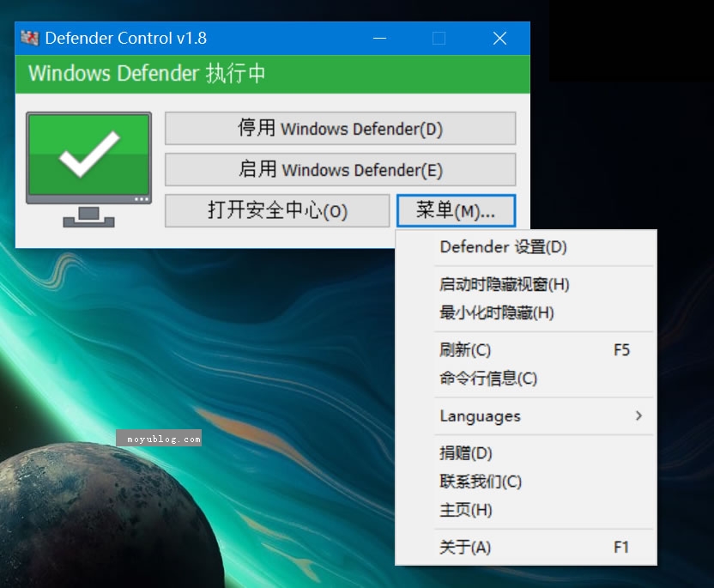The height and width of the screenshot is (588, 714).
Task: Expand the Languages submenu
Action: pos(526,415)
